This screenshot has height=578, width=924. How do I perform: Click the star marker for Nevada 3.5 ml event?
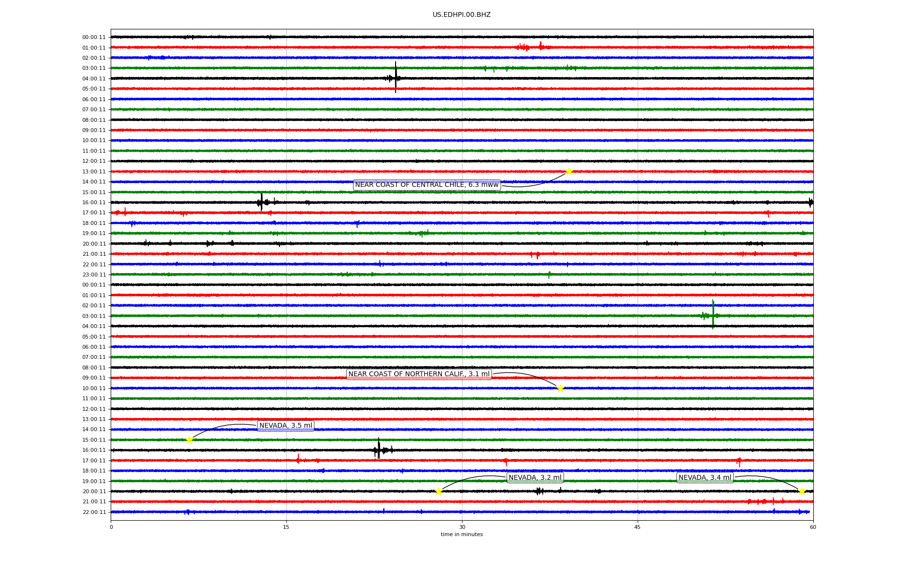(189, 440)
